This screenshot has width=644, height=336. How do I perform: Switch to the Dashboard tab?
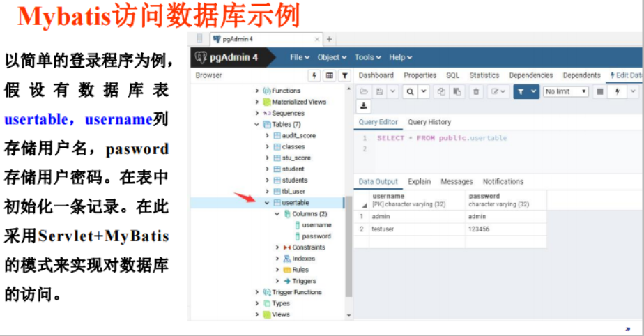click(x=376, y=75)
